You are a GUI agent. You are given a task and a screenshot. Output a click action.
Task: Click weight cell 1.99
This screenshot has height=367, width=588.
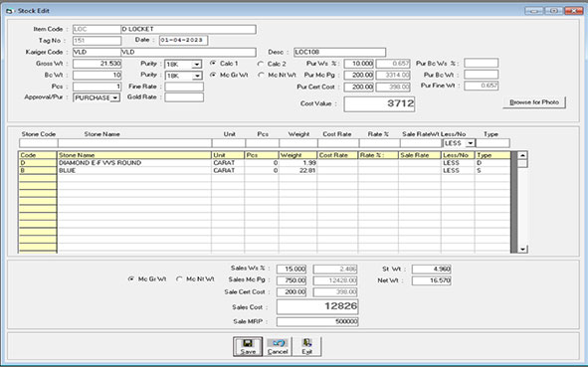pyautogui.click(x=297, y=163)
